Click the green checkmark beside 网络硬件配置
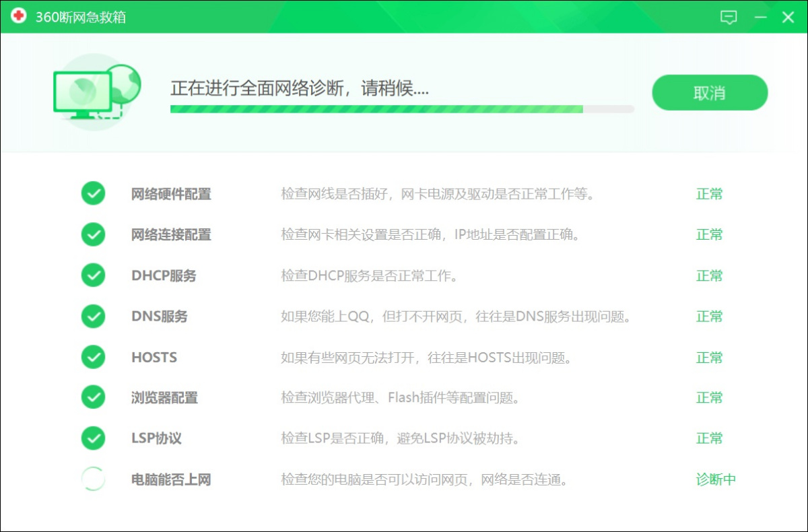Image resolution: width=808 pixels, height=532 pixels. [93, 193]
